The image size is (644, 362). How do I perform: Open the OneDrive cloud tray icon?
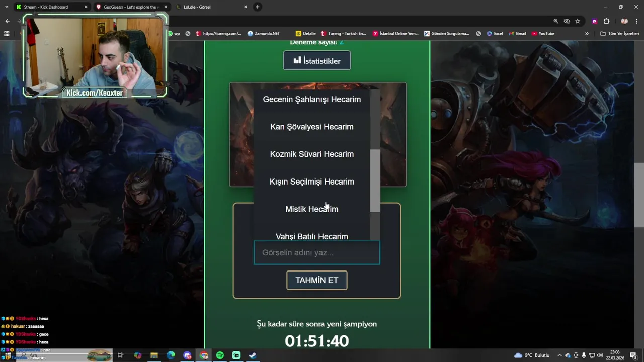pos(568,355)
